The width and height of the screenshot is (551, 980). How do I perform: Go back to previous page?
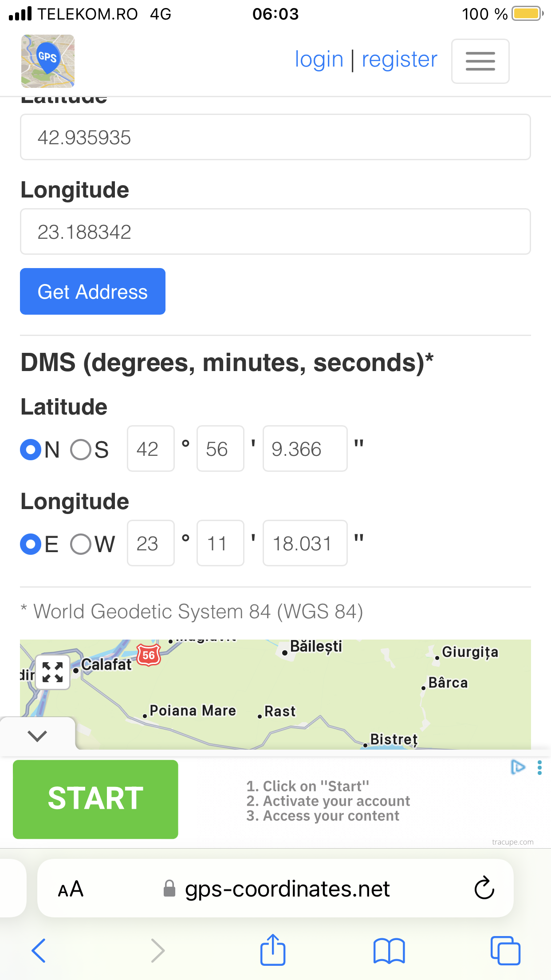[39, 951]
